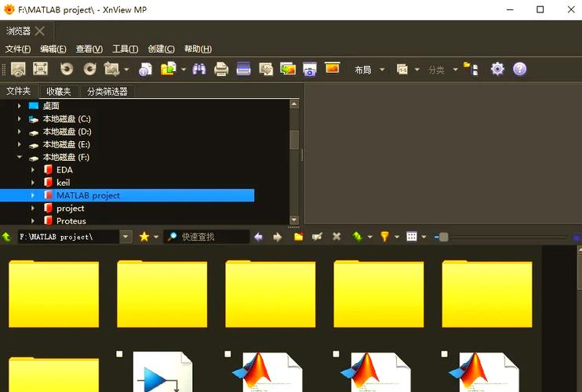
Task: Switch to the 收藏夹 tab
Action: coord(59,91)
